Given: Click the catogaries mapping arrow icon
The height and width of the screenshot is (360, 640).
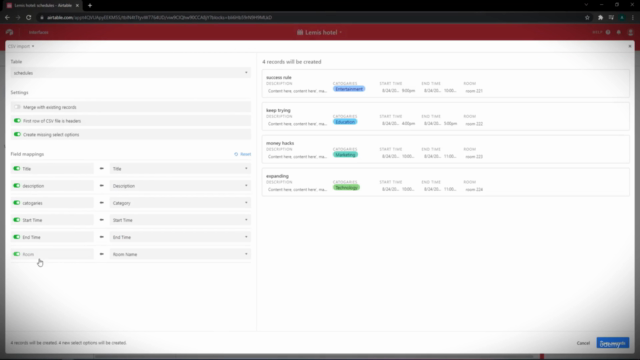Looking at the screenshot, I should click(x=102, y=203).
